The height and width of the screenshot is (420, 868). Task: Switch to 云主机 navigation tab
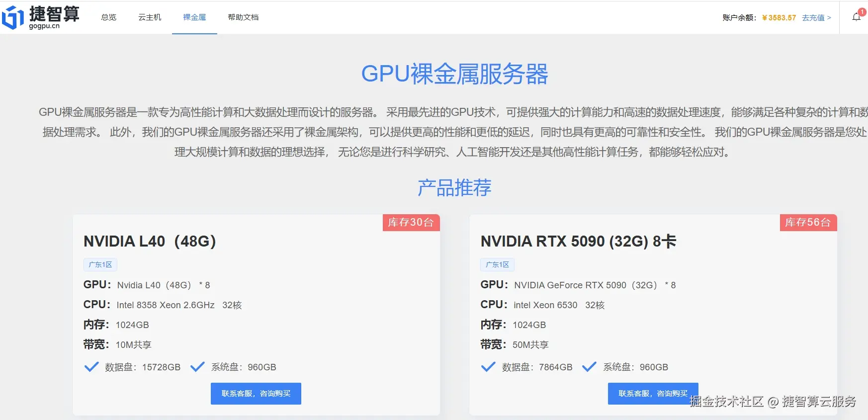point(150,17)
